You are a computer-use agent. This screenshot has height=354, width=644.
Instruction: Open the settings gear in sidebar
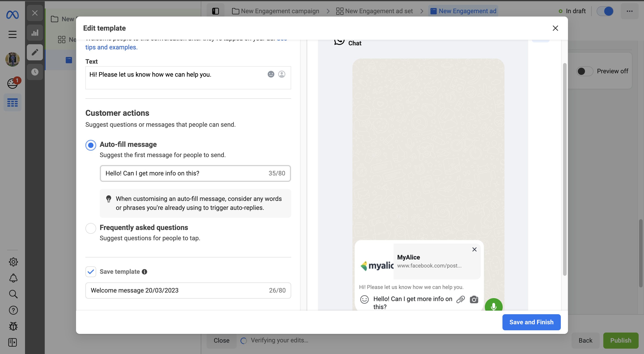tap(13, 262)
